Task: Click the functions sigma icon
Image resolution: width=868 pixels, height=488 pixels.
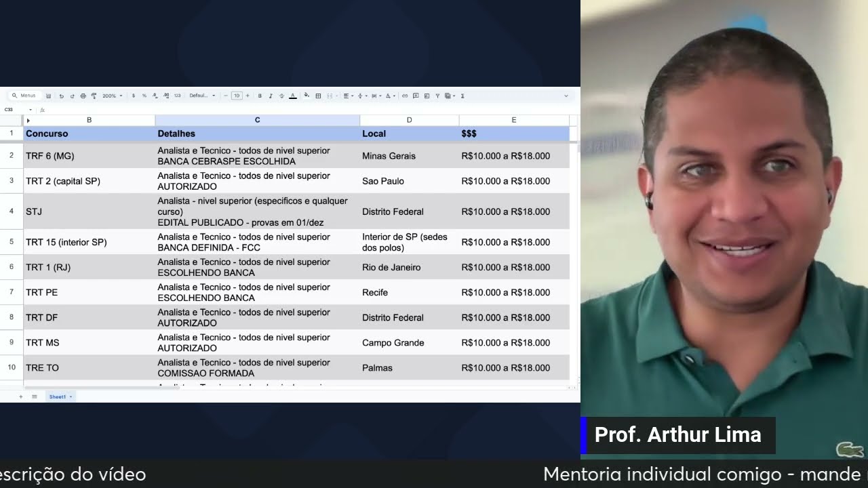Action: (462, 96)
